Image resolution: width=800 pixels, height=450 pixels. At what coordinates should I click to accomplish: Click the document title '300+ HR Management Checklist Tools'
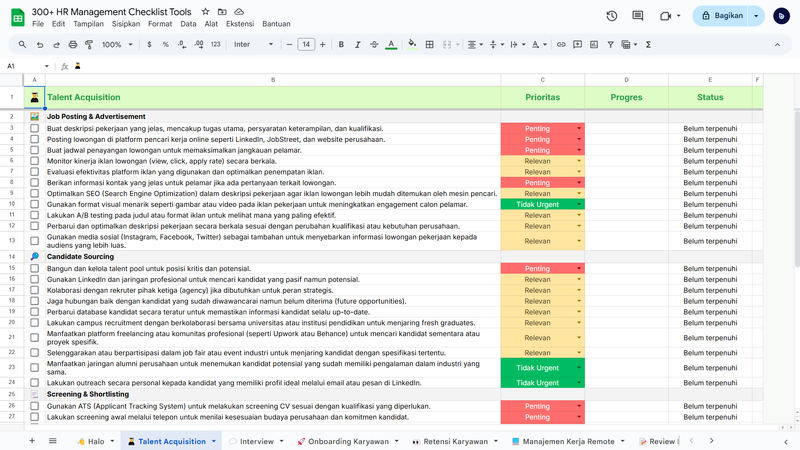point(111,11)
